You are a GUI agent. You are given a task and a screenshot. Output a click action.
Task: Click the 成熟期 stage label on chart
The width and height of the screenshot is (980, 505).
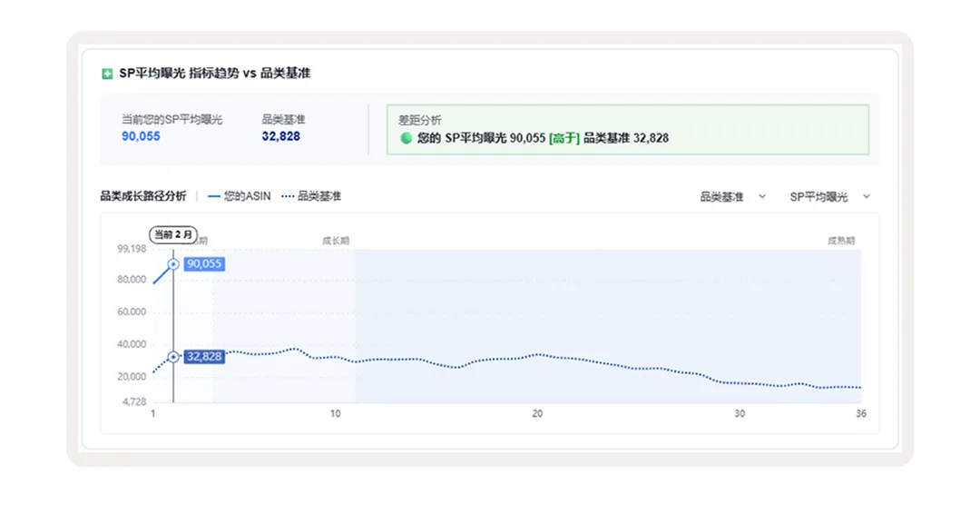[x=841, y=241]
